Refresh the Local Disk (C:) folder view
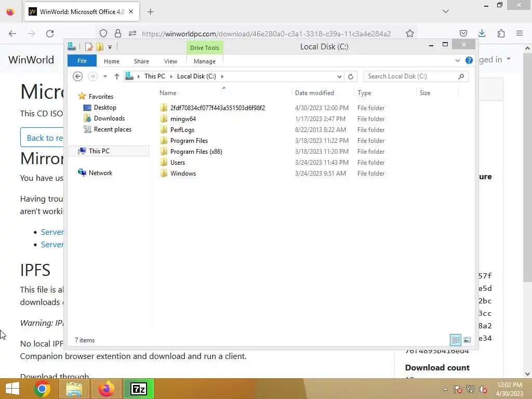 (x=351, y=77)
